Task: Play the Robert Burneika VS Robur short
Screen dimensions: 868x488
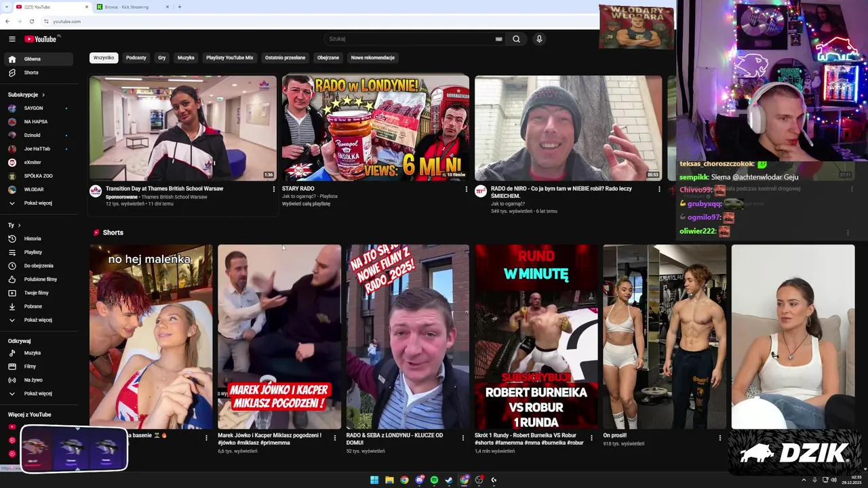Action: pos(536,337)
